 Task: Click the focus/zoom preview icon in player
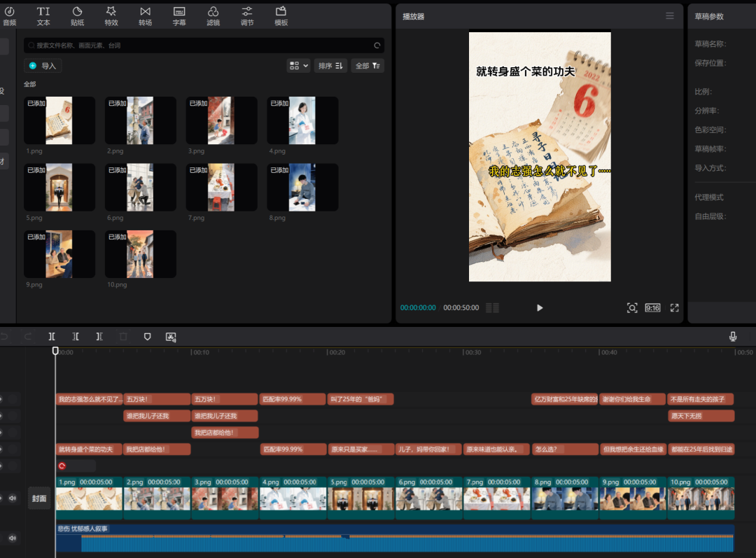click(x=632, y=308)
